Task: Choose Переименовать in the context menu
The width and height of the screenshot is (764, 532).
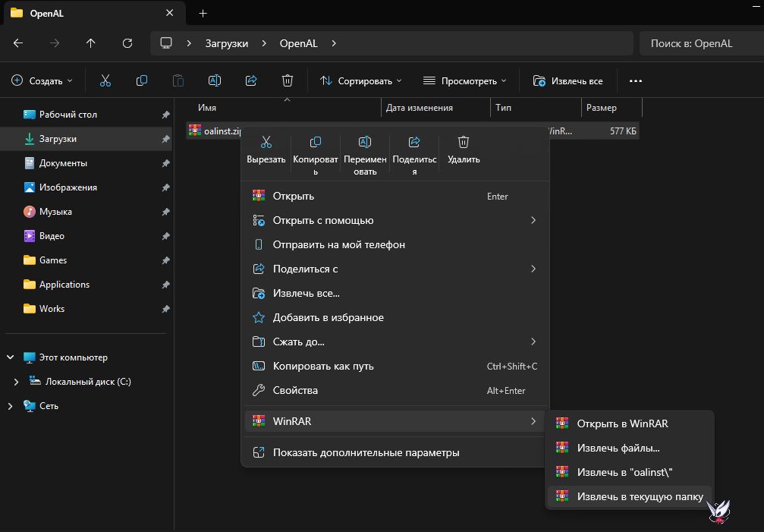Action: [365, 156]
